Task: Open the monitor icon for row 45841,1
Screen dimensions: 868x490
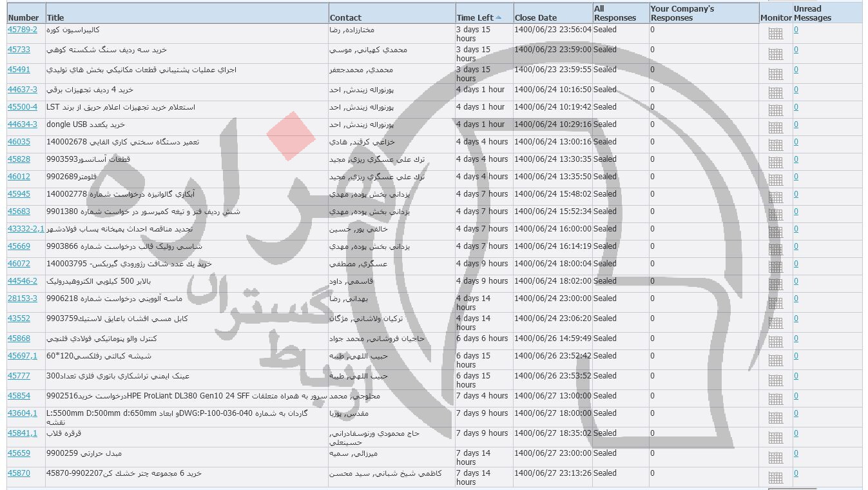Action: click(775, 438)
